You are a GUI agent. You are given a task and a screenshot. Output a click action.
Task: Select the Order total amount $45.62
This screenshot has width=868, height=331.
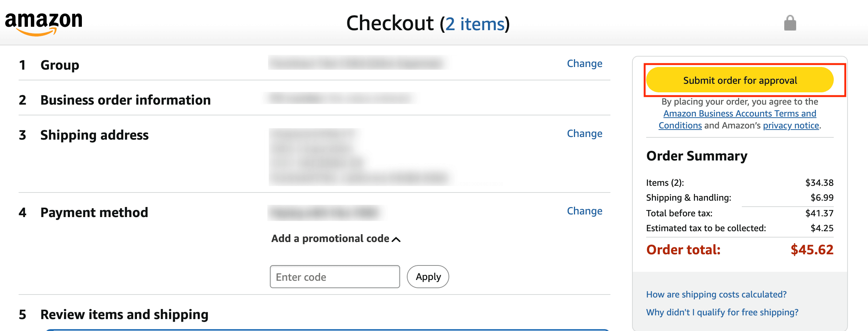coord(811,249)
